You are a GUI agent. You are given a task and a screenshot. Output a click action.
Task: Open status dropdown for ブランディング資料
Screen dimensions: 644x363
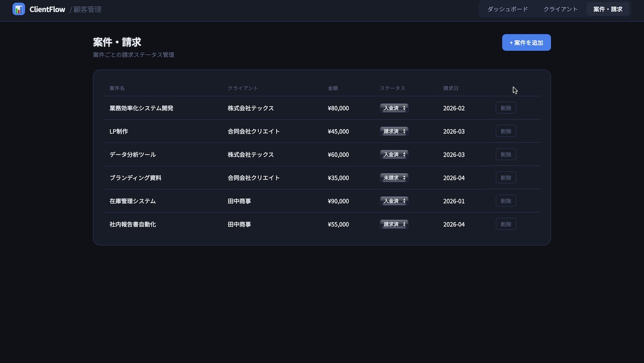(394, 178)
